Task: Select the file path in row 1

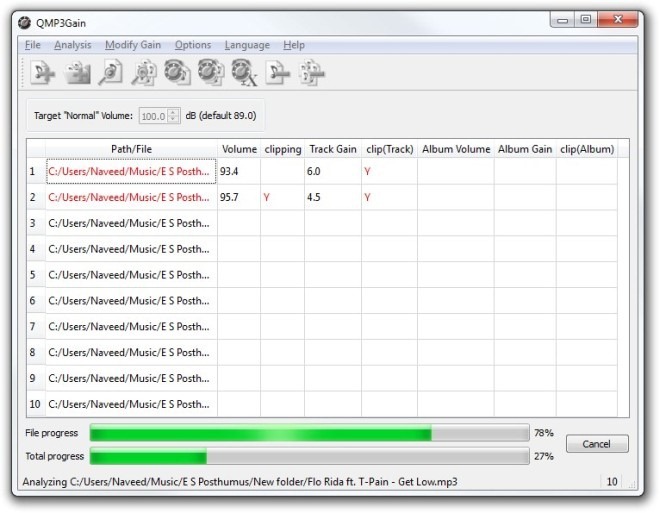Action: (x=131, y=171)
